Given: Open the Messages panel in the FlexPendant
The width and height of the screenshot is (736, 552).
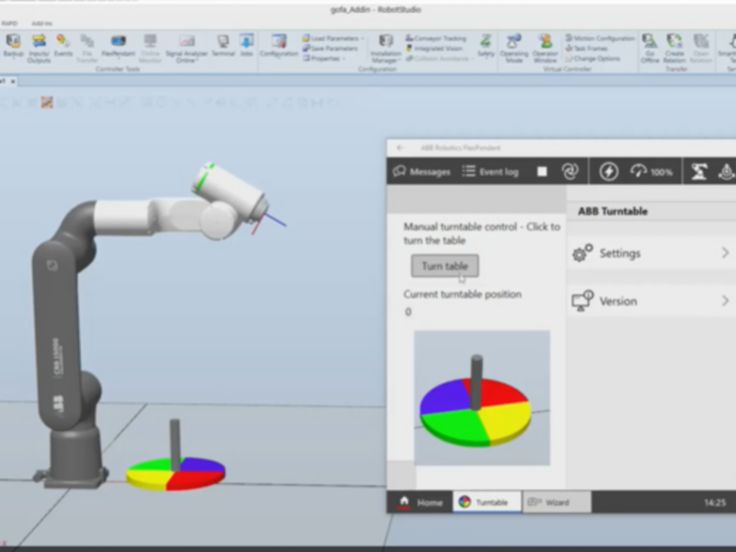Looking at the screenshot, I should click(421, 171).
